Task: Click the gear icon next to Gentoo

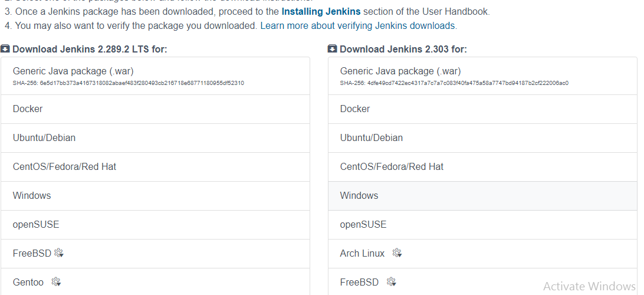Action: click(56, 282)
